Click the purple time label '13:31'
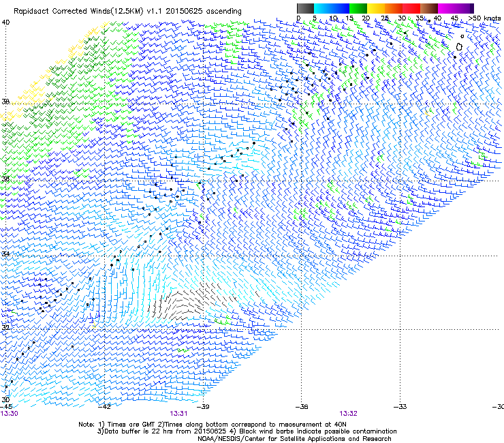This screenshot has width=504, height=443. click(178, 414)
